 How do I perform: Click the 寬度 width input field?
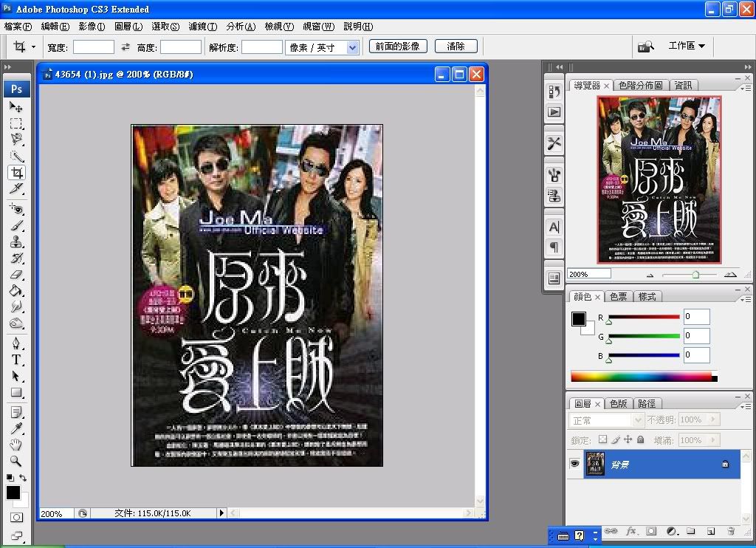pyautogui.click(x=94, y=47)
